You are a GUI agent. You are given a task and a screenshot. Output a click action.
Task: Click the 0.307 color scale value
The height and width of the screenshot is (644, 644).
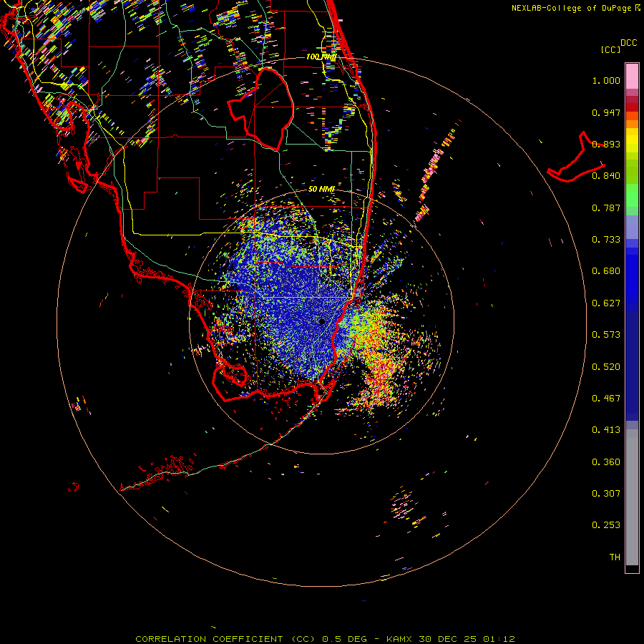[606, 494]
